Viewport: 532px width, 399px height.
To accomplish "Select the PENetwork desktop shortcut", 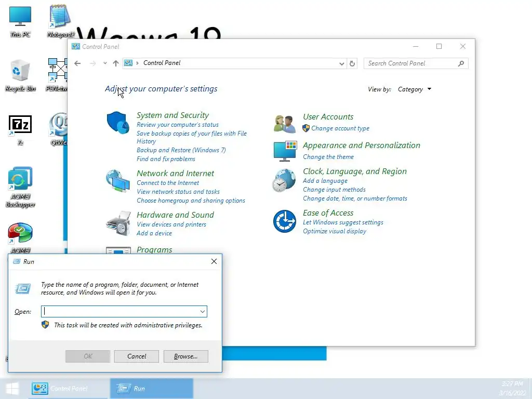I will click(57, 75).
